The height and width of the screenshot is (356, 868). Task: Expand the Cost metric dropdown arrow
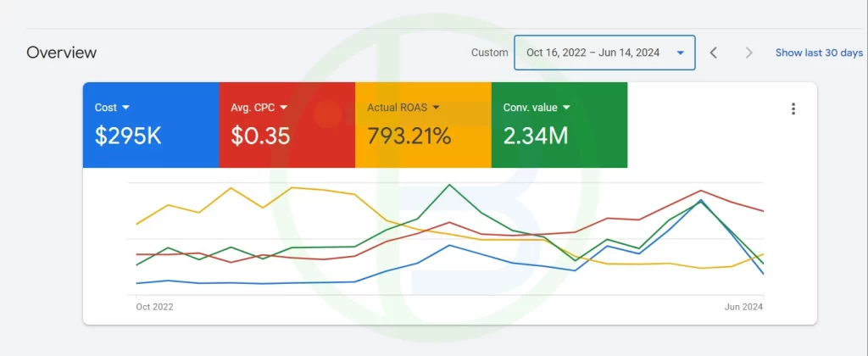click(x=125, y=108)
